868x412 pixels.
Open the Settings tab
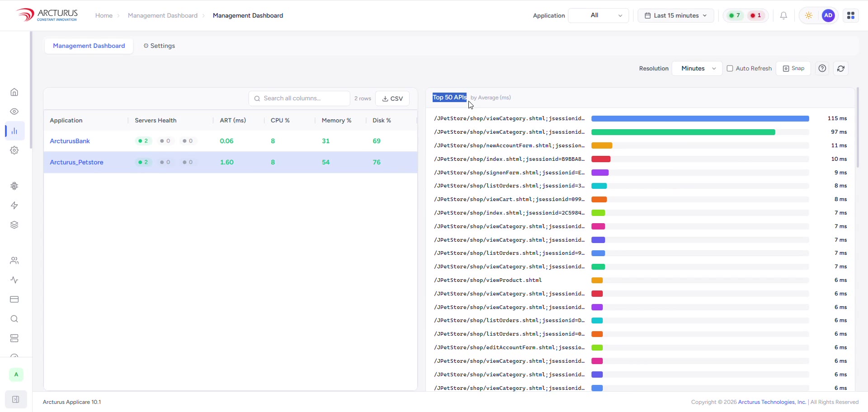pos(159,46)
